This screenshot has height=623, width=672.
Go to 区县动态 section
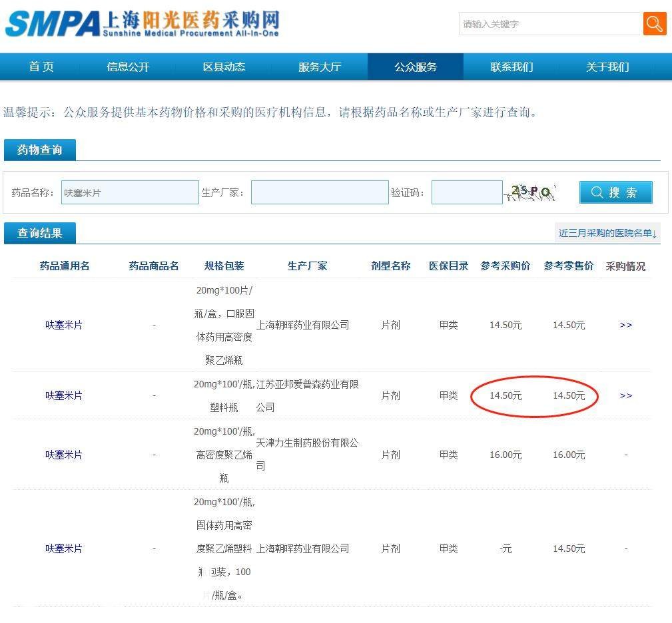pyautogui.click(x=224, y=67)
